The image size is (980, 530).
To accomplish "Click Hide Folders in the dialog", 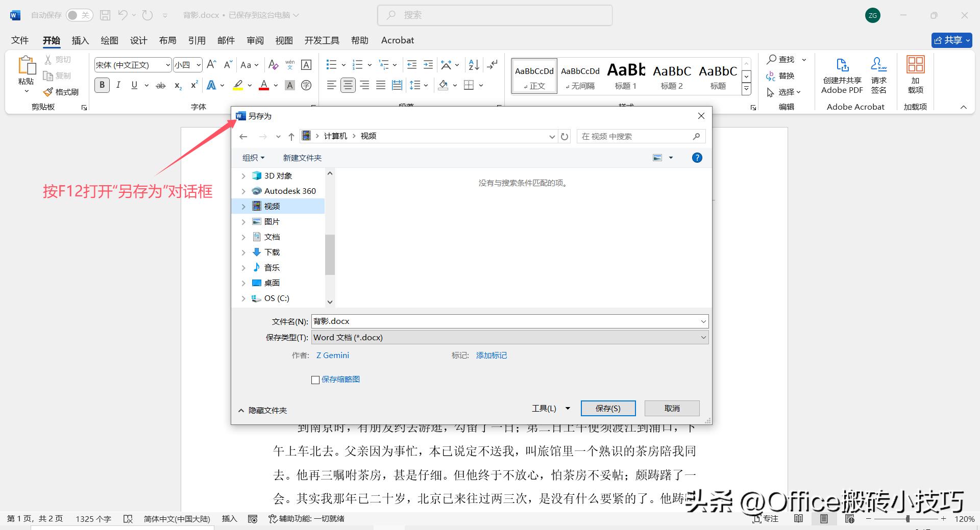I will click(x=262, y=410).
